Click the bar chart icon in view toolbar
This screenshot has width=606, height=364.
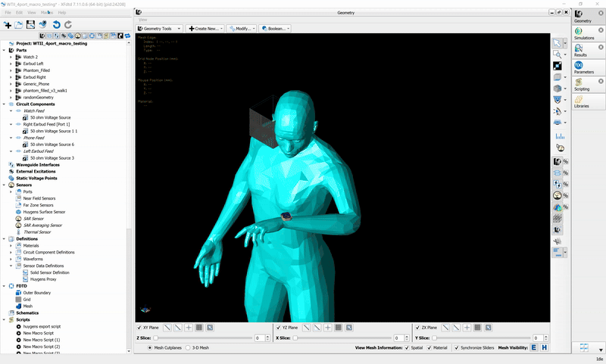click(560, 136)
